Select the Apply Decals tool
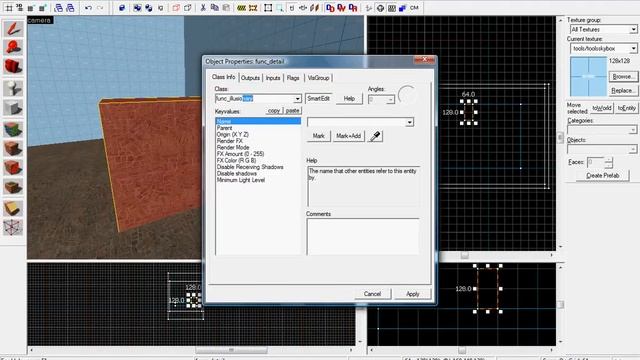640x360 pixels. (x=13, y=167)
